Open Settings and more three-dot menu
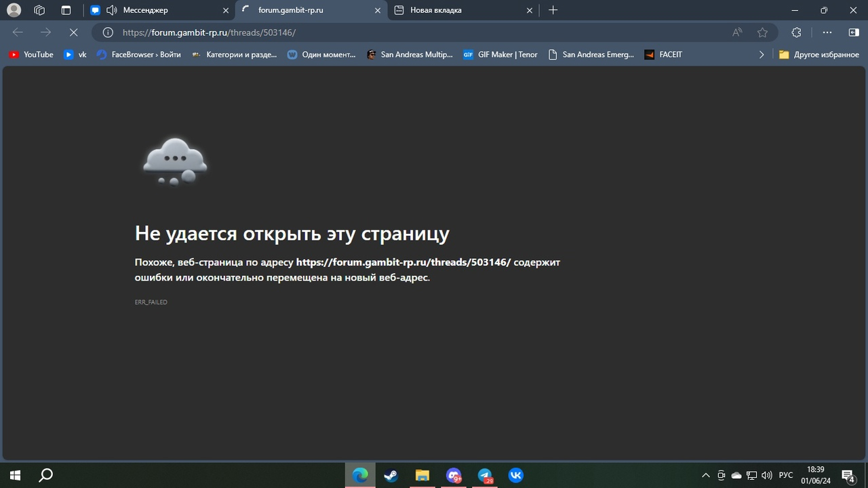This screenshot has height=488, width=868. pyautogui.click(x=827, y=33)
